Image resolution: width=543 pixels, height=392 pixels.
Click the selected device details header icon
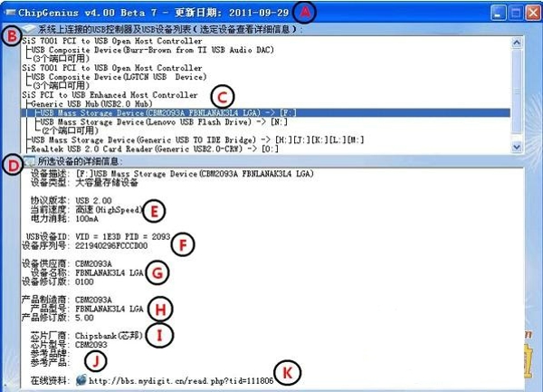[32, 160]
